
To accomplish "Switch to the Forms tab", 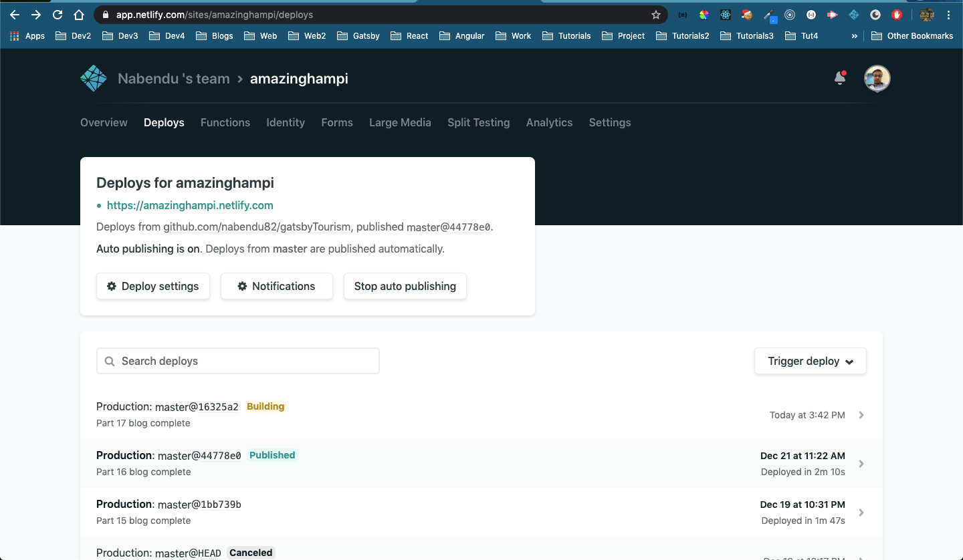I will (x=337, y=122).
